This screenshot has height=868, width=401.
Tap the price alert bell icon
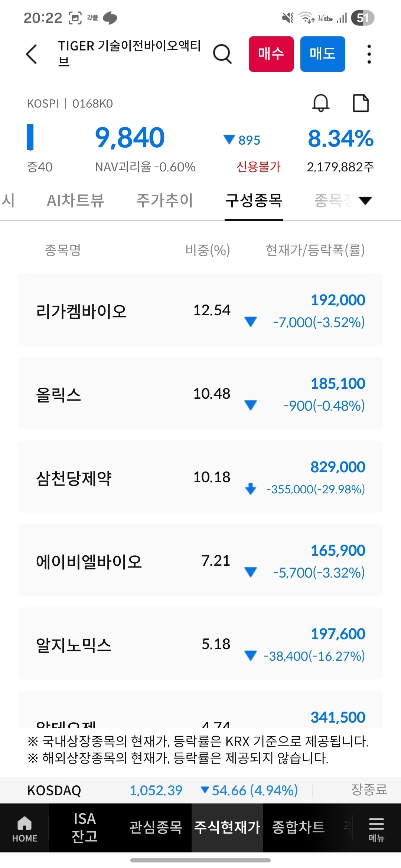pos(321,103)
